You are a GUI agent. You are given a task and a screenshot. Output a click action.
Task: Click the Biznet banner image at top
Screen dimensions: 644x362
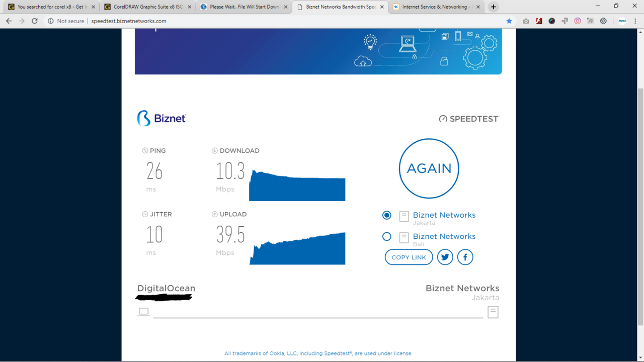point(318,52)
